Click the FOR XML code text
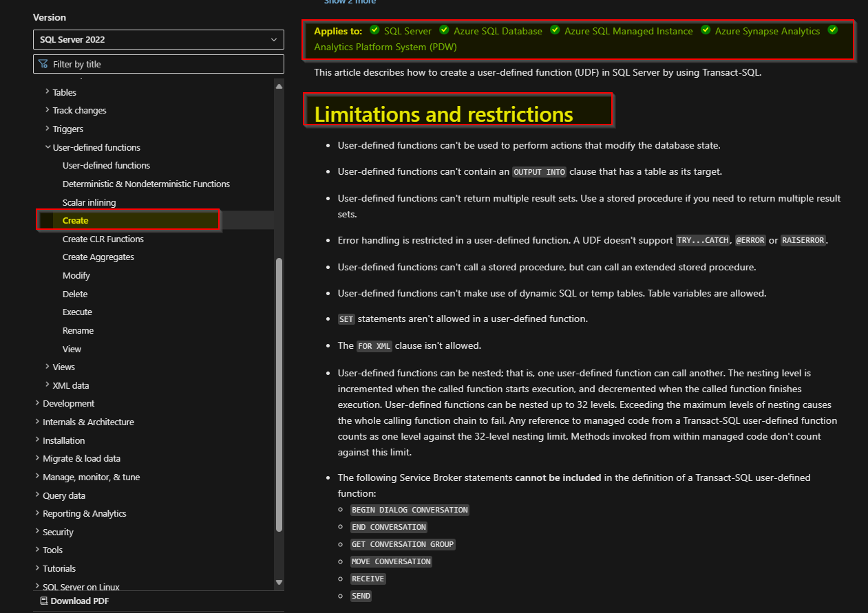The image size is (868, 613). [374, 346]
